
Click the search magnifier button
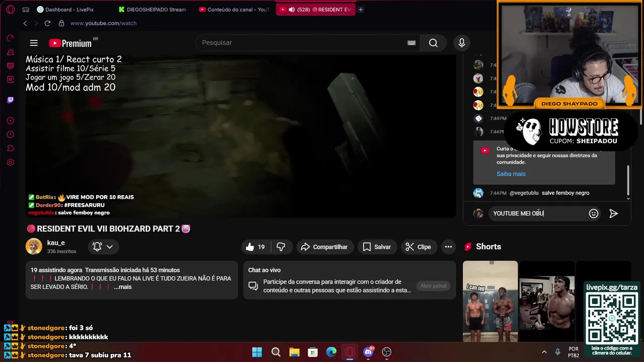tap(433, 43)
